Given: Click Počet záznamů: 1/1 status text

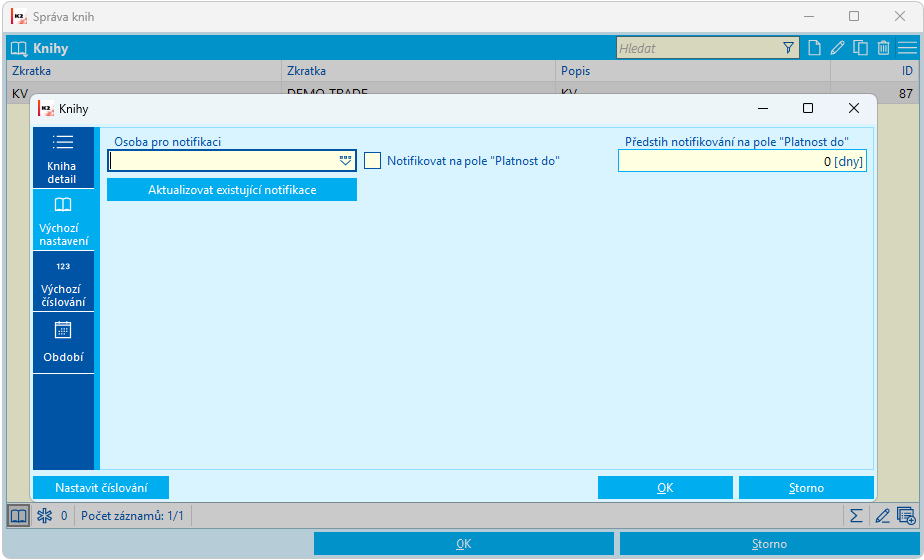Looking at the screenshot, I should pyautogui.click(x=132, y=516).
